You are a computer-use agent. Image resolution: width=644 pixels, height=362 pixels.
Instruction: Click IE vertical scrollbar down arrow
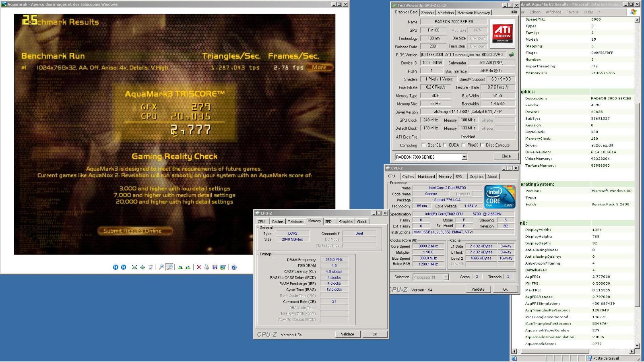[637, 345]
